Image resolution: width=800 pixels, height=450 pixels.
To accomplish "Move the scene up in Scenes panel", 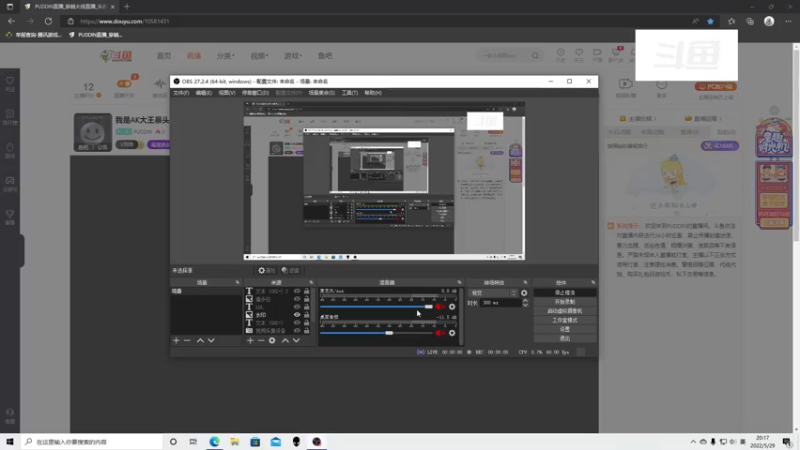I will (x=200, y=340).
